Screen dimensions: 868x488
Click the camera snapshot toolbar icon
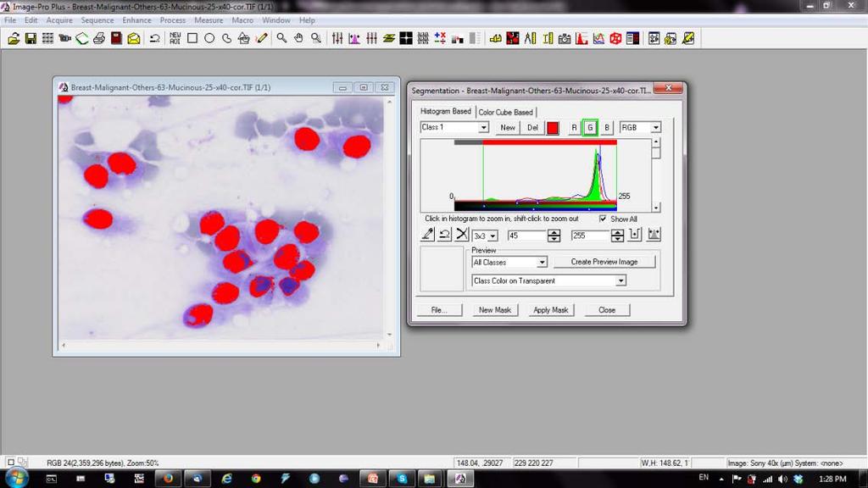tap(565, 39)
